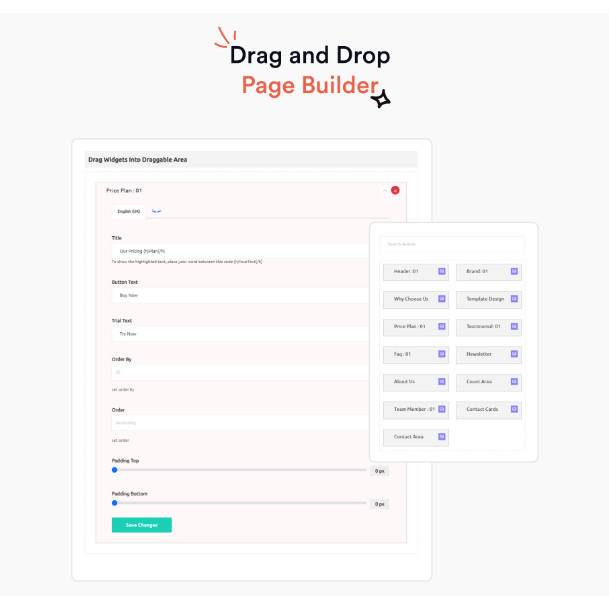Image resolution: width=609 pixels, height=609 pixels.
Task: Click the icon on Template Design widget
Action: (x=514, y=299)
